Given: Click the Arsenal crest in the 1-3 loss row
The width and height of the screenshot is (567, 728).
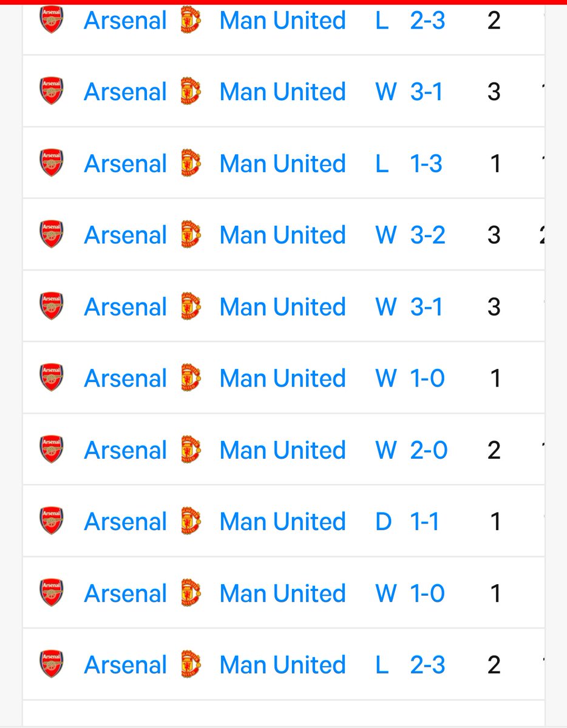Looking at the screenshot, I should pyautogui.click(x=52, y=163).
